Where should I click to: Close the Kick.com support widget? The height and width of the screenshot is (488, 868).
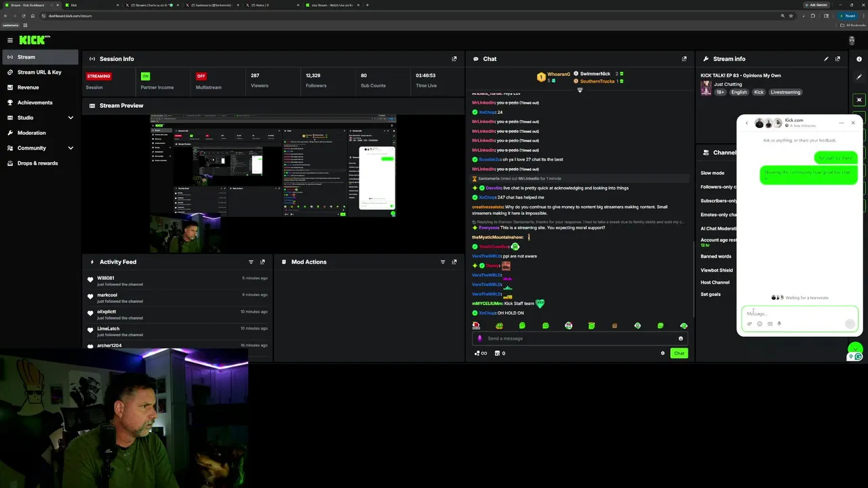click(853, 123)
